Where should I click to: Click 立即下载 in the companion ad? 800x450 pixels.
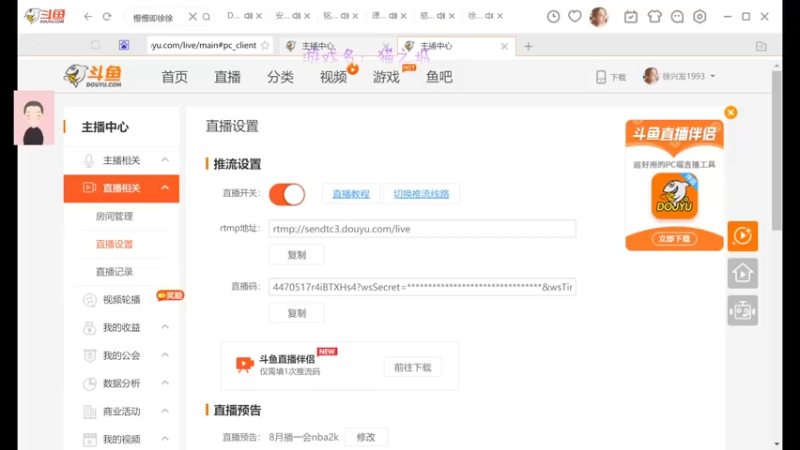click(x=674, y=239)
